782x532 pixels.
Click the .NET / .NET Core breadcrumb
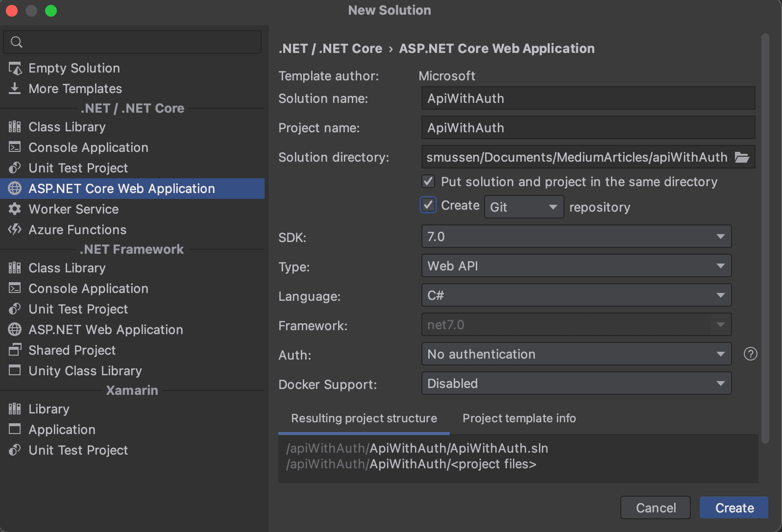click(x=330, y=48)
